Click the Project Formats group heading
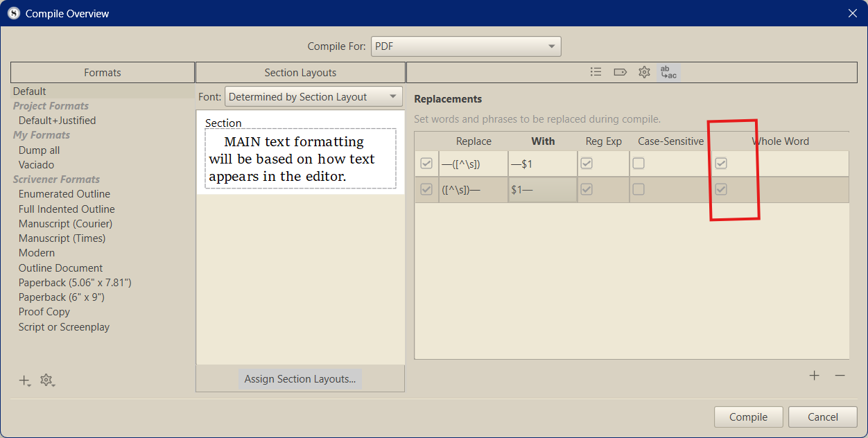Viewport: 868px width, 438px height. 51,105
